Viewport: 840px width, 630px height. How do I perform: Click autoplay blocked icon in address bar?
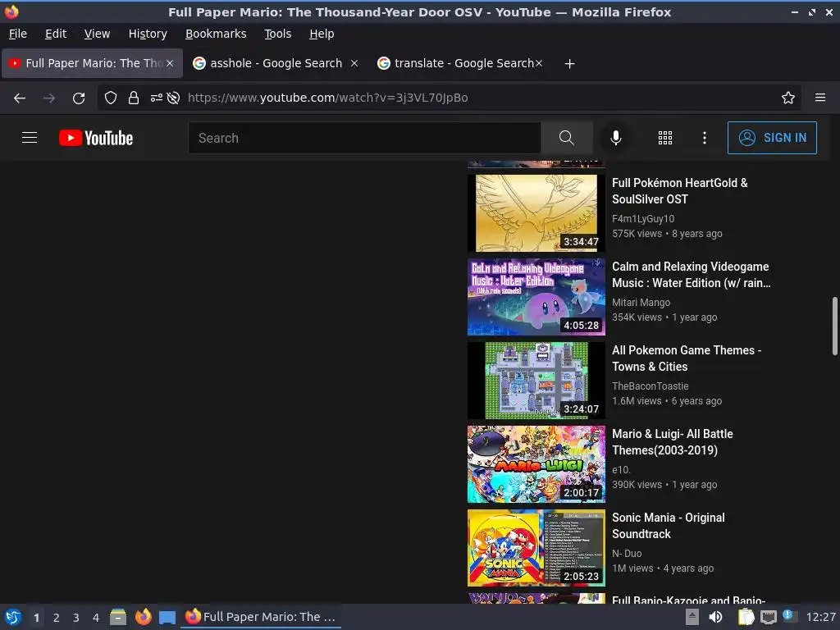(x=173, y=98)
